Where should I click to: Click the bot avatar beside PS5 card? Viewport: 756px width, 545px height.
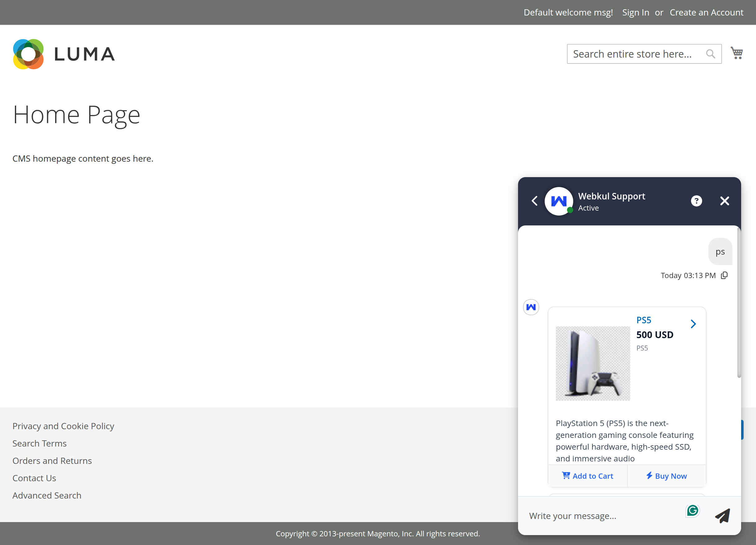tap(531, 307)
